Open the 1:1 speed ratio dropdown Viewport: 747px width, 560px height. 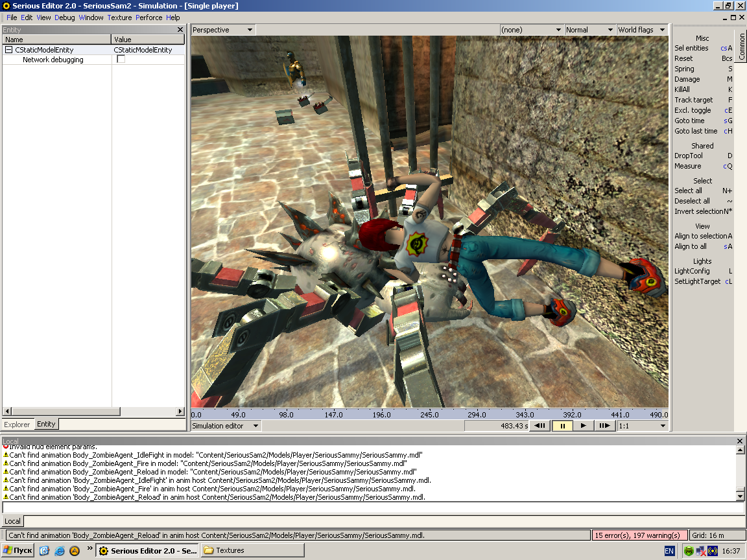pyautogui.click(x=642, y=426)
